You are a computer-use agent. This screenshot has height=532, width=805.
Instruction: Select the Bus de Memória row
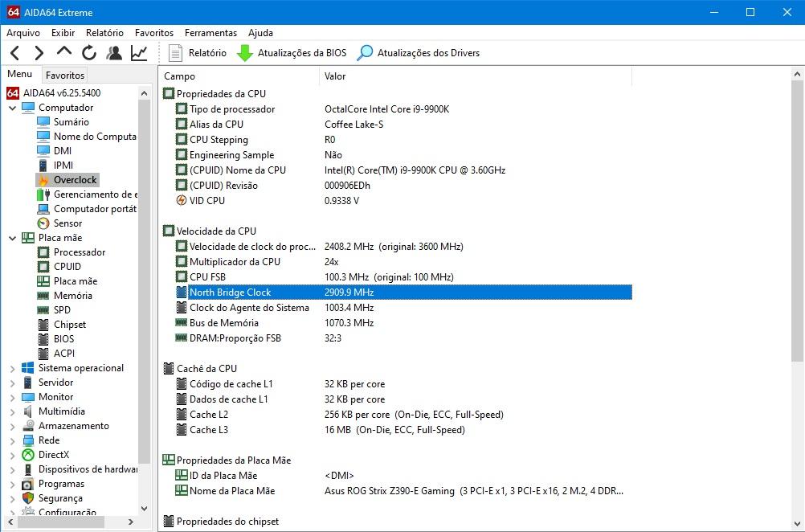pyautogui.click(x=403, y=323)
